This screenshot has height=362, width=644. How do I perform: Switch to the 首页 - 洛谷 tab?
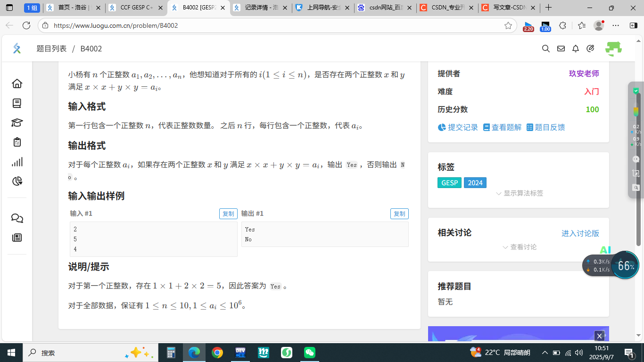click(73, 8)
